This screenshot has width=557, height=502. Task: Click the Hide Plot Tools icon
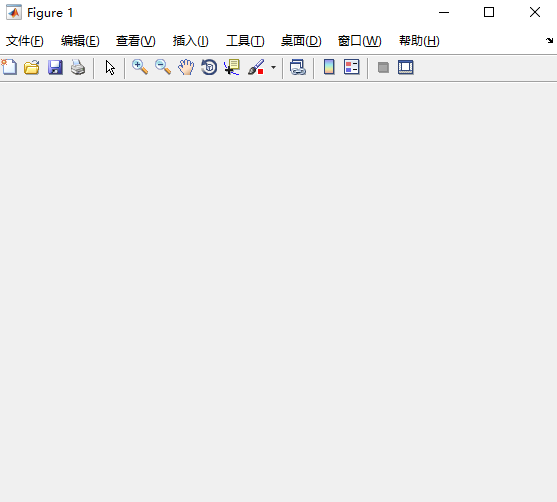(383, 68)
